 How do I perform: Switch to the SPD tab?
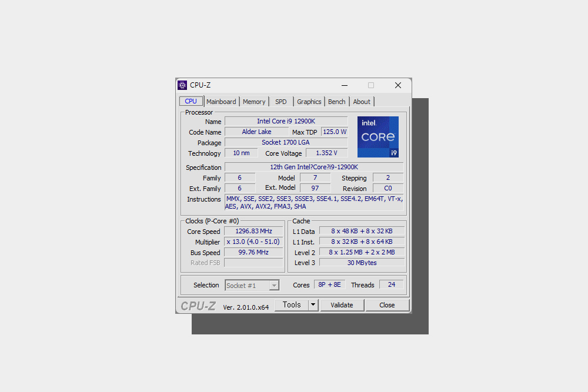(281, 102)
